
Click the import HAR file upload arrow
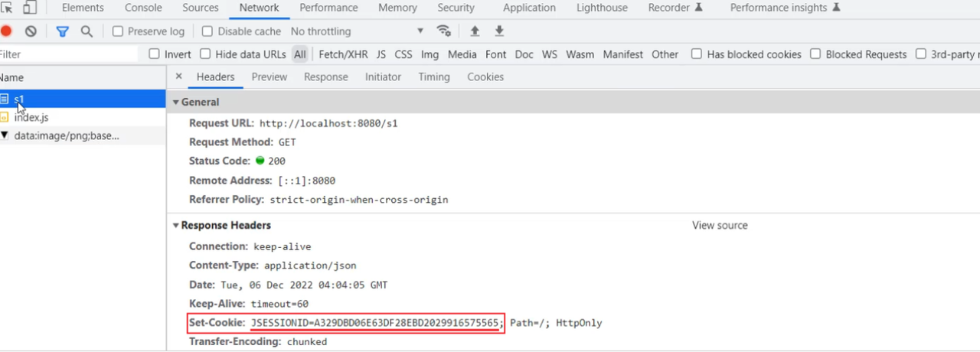(475, 31)
